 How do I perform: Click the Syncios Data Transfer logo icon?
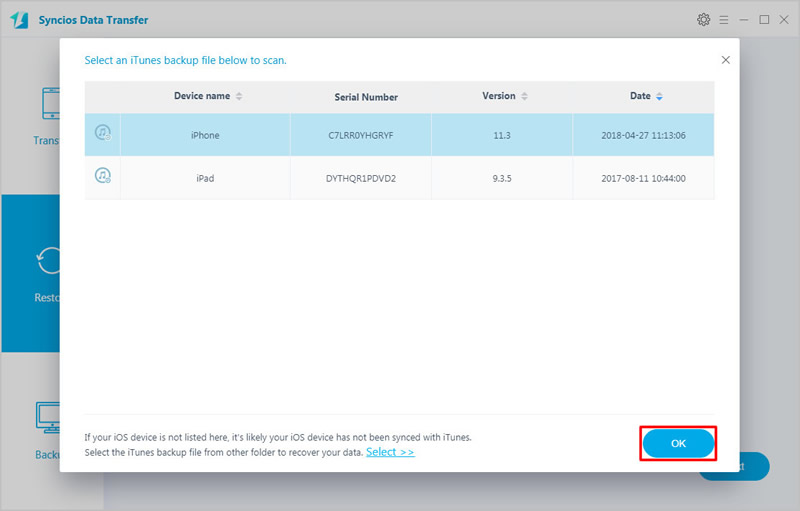(19, 20)
